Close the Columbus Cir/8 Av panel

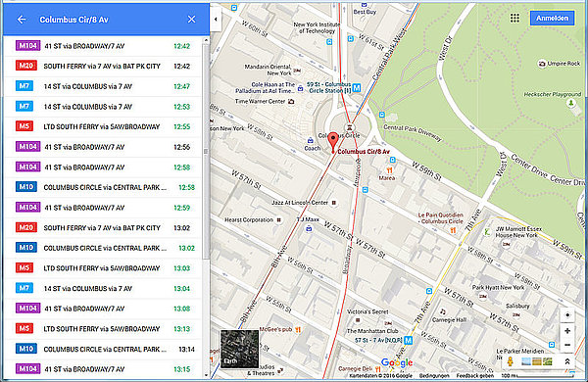(x=191, y=20)
